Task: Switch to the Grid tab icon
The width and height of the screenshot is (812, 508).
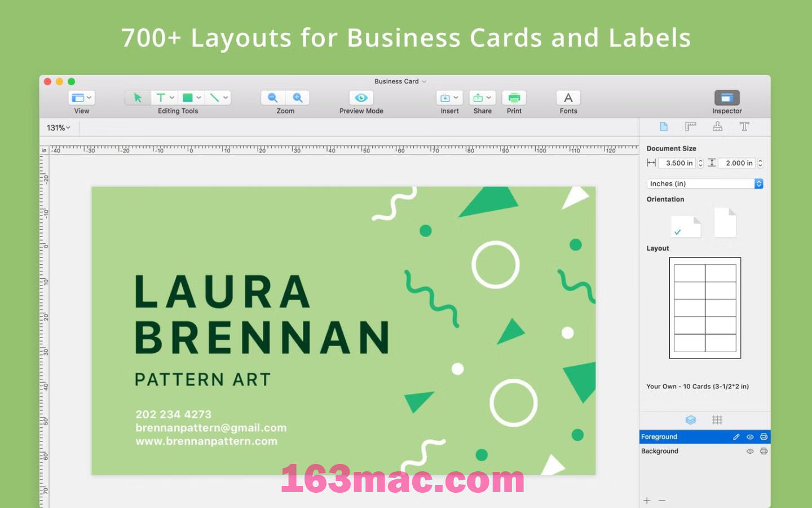Action: 717,420
